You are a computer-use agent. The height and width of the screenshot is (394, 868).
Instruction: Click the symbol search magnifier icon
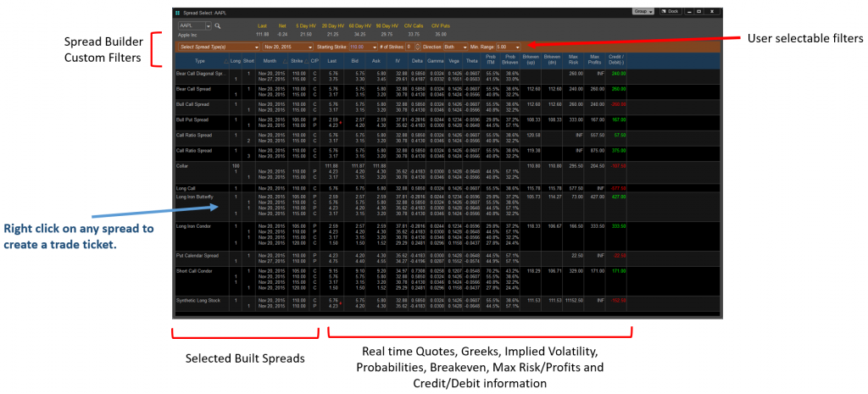(x=218, y=25)
